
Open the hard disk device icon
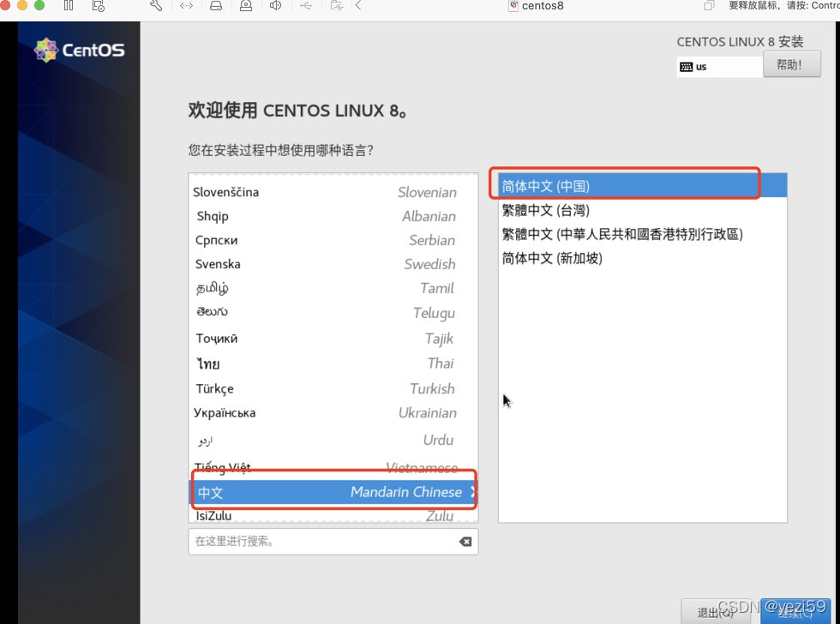[x=216, y=6]
